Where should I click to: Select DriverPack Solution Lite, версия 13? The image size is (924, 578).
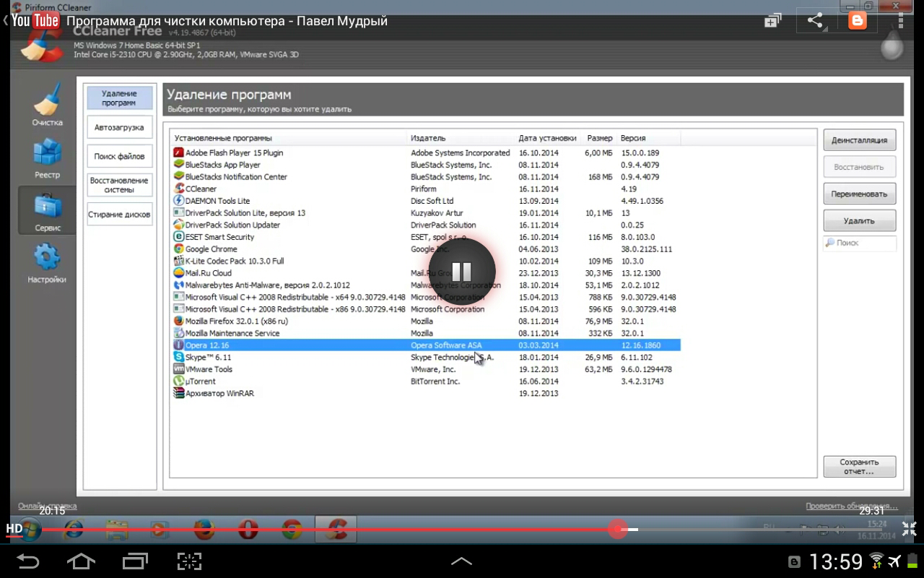[x=426, y=213]
